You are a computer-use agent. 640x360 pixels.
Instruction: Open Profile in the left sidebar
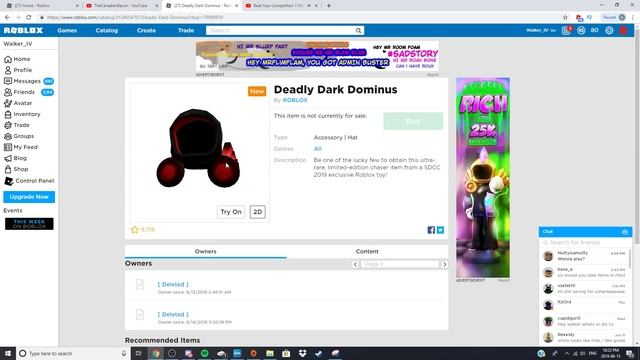tap(18, 70)
